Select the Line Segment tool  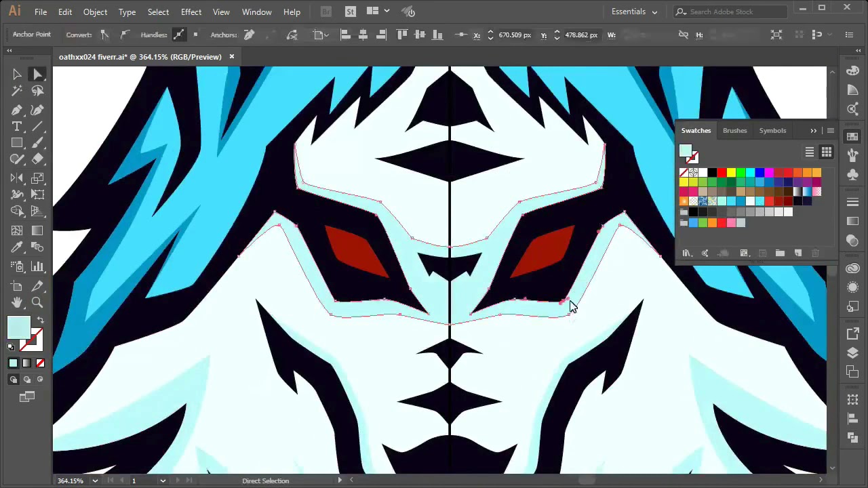pyautogui.click(x=37, y=127)
